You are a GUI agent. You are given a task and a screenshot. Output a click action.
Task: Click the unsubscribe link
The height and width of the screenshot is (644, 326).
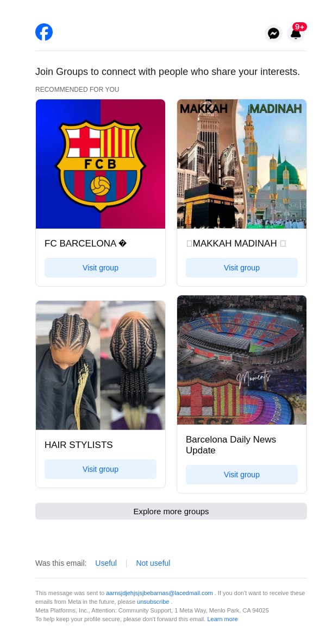(x=153, y=602)
